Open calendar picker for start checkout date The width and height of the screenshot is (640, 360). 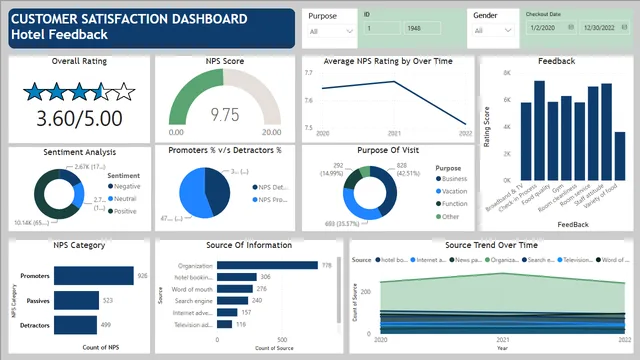click(x=571, y=27)
